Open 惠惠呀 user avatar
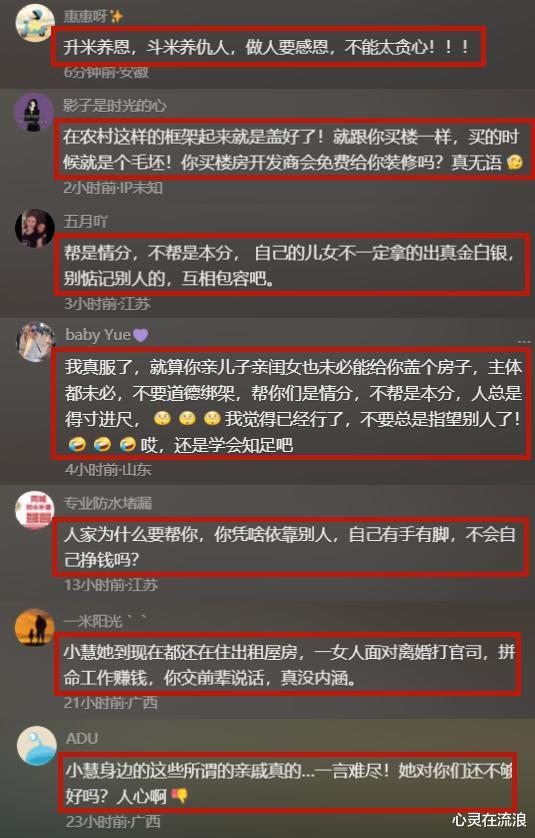Screen dimensions: 535x838 click(x=35, y=22)
